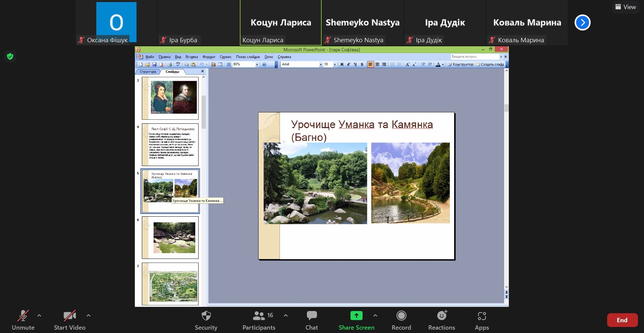Open the Apps panel
Screen dimensions: 644x333
482,316
